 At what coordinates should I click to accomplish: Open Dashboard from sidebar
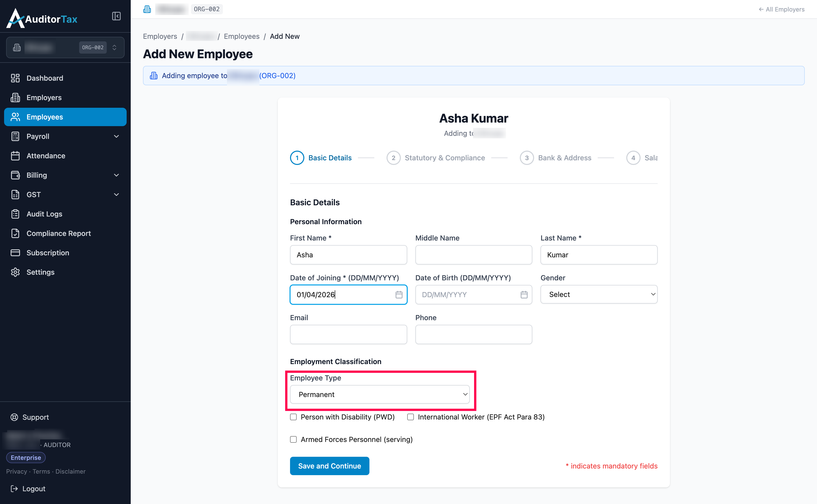(x=65, y=78)
